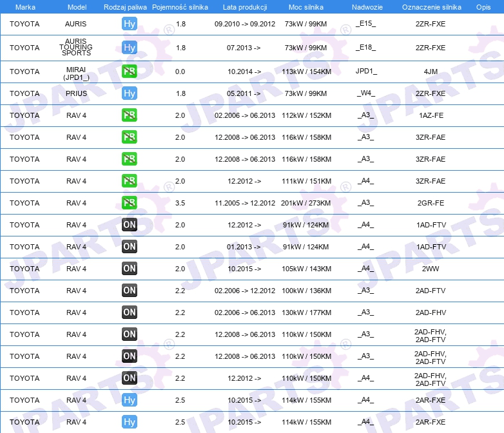Select the AURIS TOURING SPORTS model cell
This screenshot has height=433, width=504.
pos(76,47)
